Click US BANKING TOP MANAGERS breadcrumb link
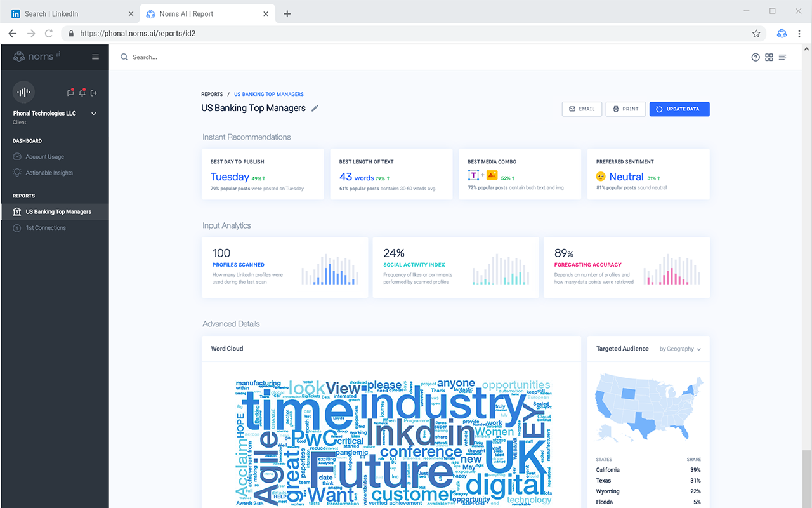 click(269, 94)
